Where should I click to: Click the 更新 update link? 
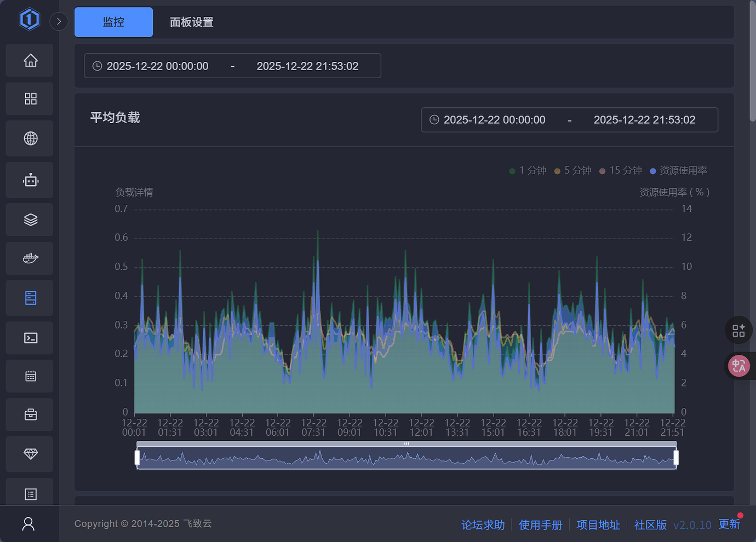pyautogui.click(x=729, y=524)
